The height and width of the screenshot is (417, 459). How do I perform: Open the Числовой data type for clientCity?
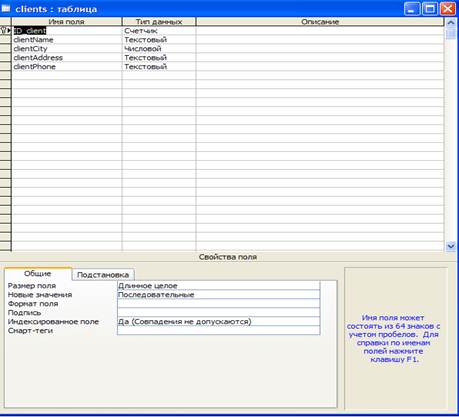(x=159, y=49)
